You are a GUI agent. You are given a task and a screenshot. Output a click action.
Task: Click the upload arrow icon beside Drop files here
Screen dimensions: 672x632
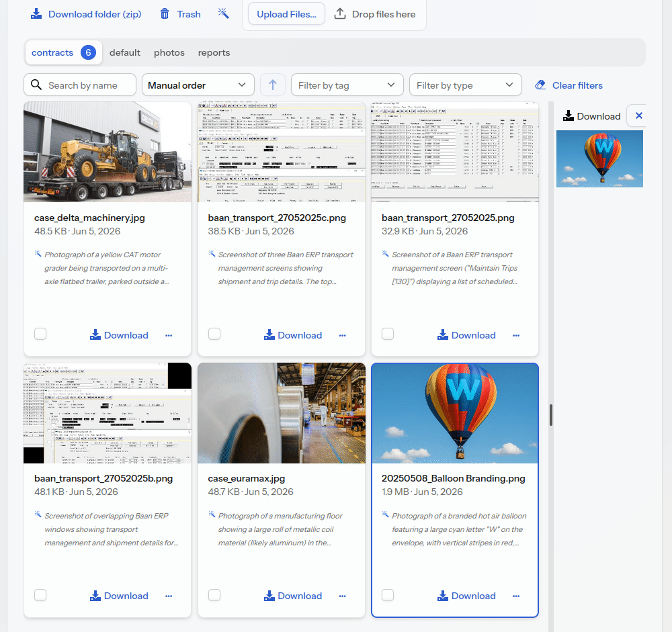[x=340, y=13]
